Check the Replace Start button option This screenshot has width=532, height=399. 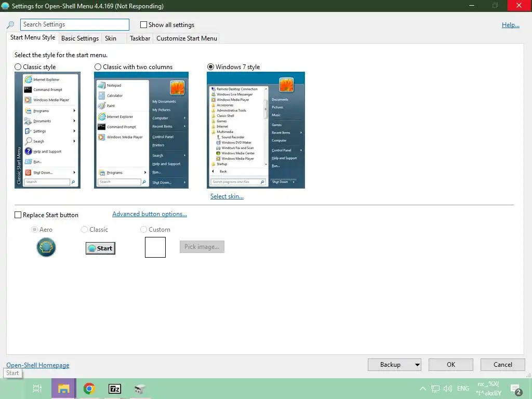18,215
